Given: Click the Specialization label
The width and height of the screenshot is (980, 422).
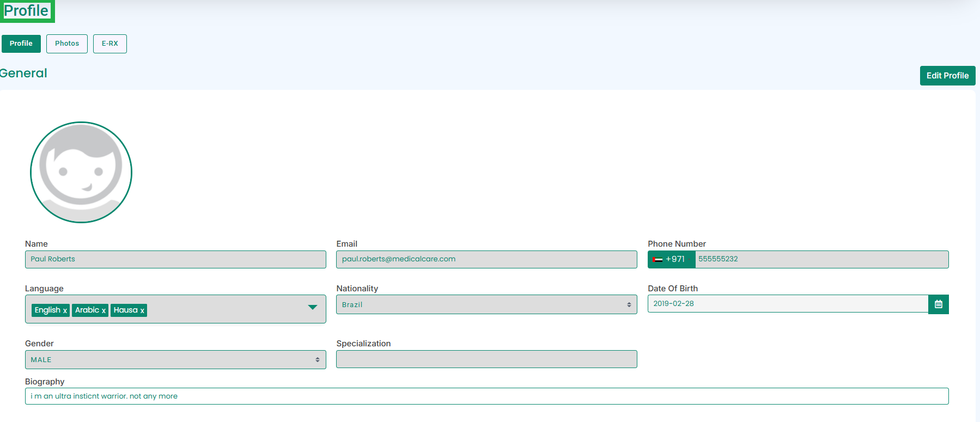Looking at the screenshot, I should point(363,344).
